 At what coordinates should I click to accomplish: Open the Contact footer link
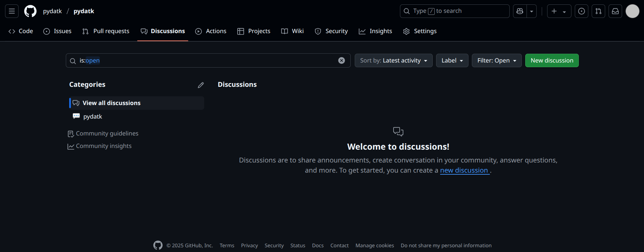pyautogui.click(x=340, y=246)
